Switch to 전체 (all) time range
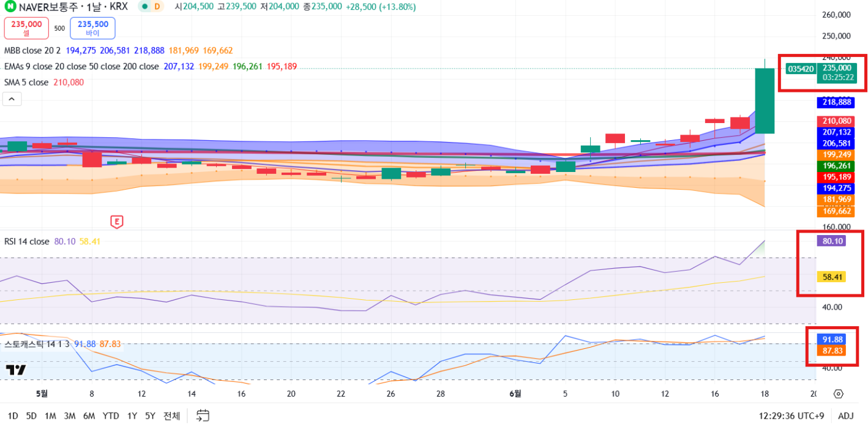The height and width of the screenshot is (426, 868). [171, 416]
